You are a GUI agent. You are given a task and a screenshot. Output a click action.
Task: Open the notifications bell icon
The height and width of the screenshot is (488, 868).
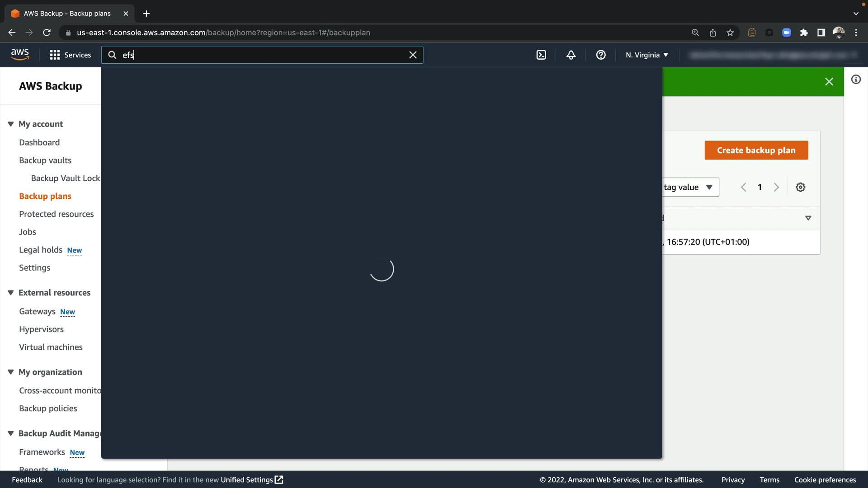571,55
